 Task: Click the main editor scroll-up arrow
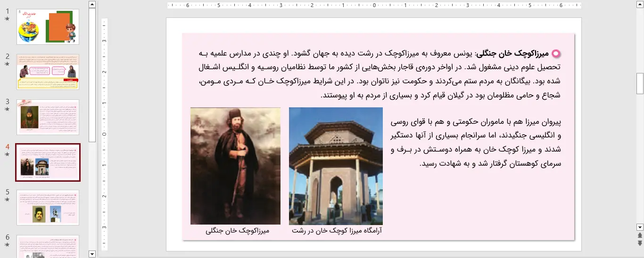coord(640,5)
